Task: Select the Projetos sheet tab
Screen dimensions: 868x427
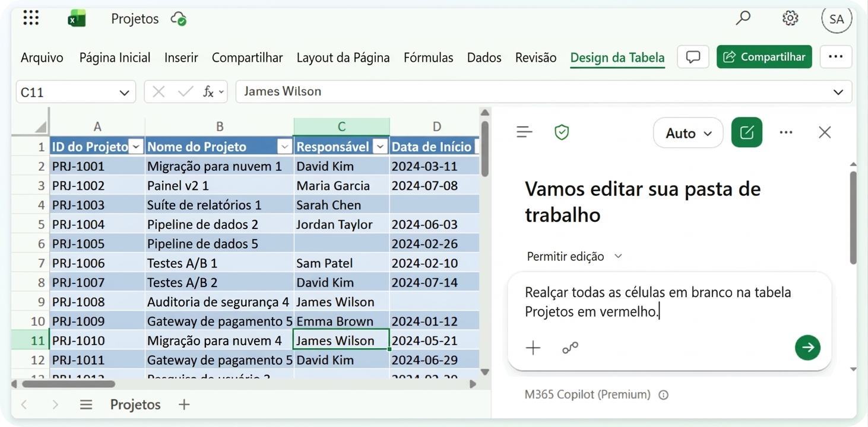Action: [135, 404]
